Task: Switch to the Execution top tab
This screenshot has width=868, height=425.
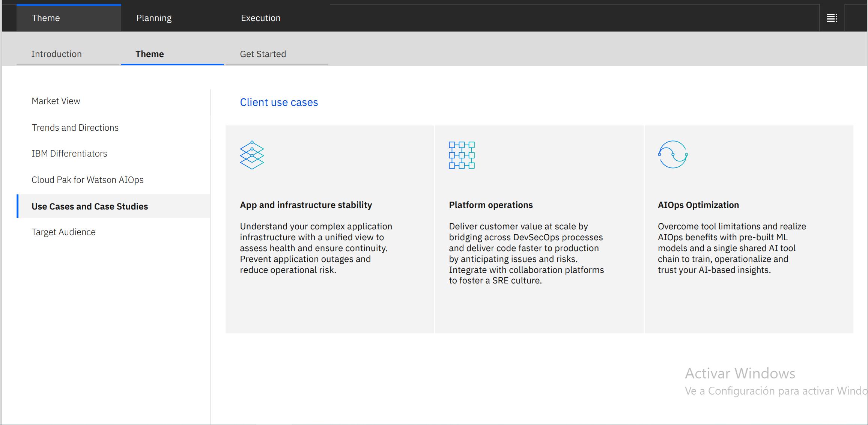Action: [260, 18]
